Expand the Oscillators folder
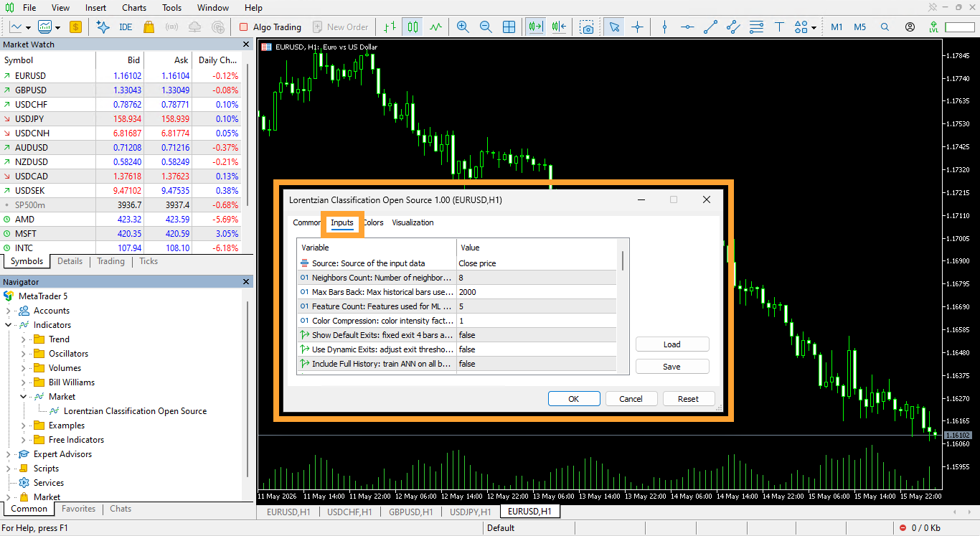The image size is (980, 536). pyautogui.click(x=24, y=354)
